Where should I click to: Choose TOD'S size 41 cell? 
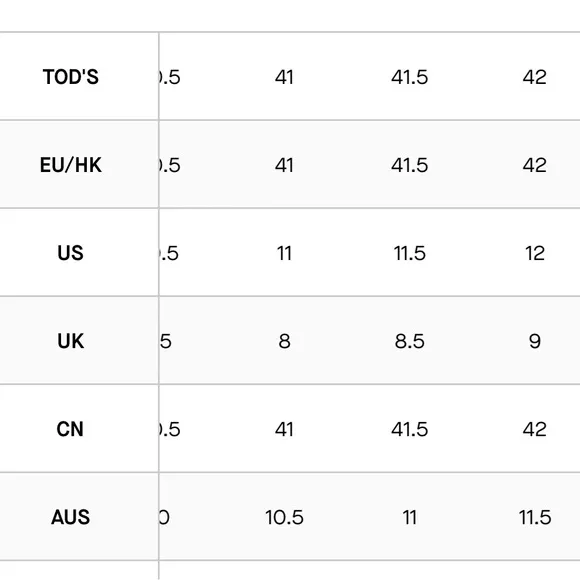point(284,77)
